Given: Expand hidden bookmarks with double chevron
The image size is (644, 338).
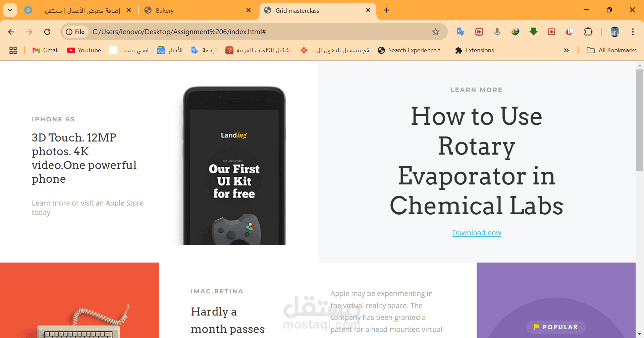Looking at the screenshot, I should 567,50.
